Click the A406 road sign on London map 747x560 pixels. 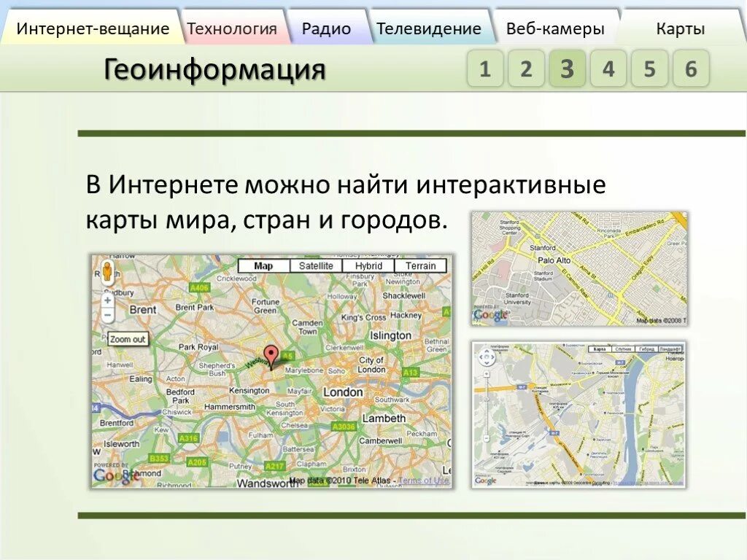199,287
